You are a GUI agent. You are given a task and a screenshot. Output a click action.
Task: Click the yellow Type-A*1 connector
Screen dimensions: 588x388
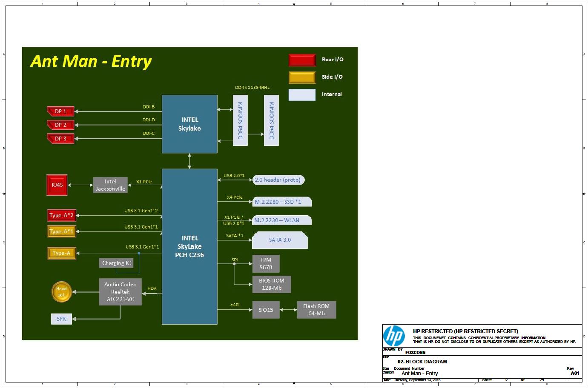(61, 231)
